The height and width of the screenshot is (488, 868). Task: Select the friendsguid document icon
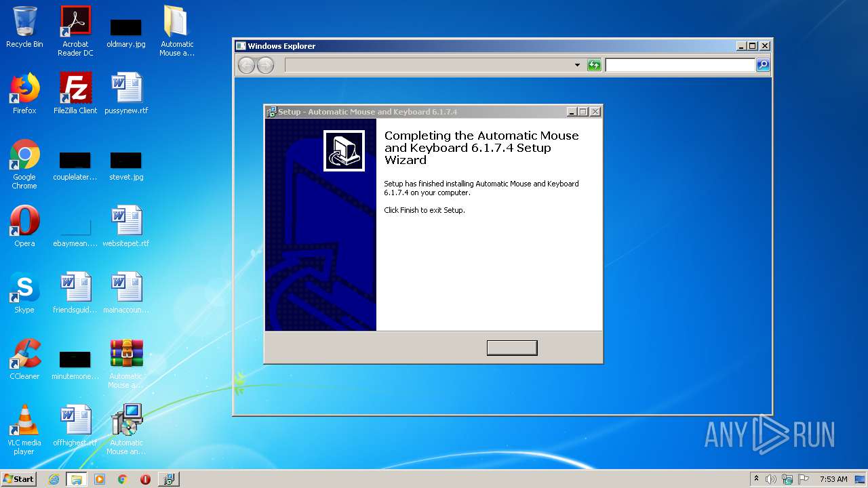pyautogui.click(x=75, y=293)
